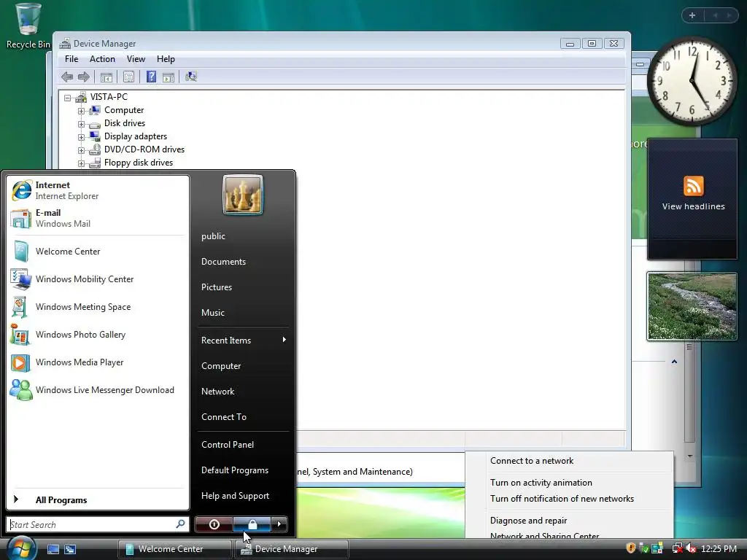This screenshot has height=560, width=747.
Task: Click Show Desktop quick launch icon
Action: [53, 549]
